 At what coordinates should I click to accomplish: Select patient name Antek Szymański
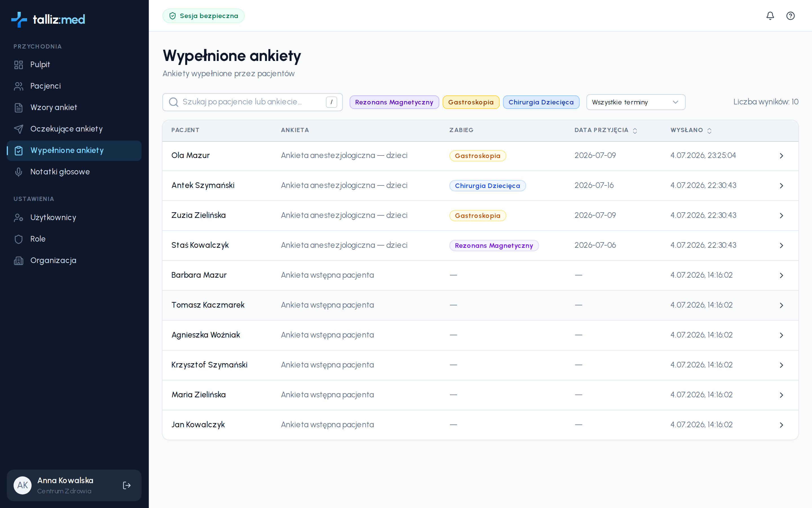203,185
